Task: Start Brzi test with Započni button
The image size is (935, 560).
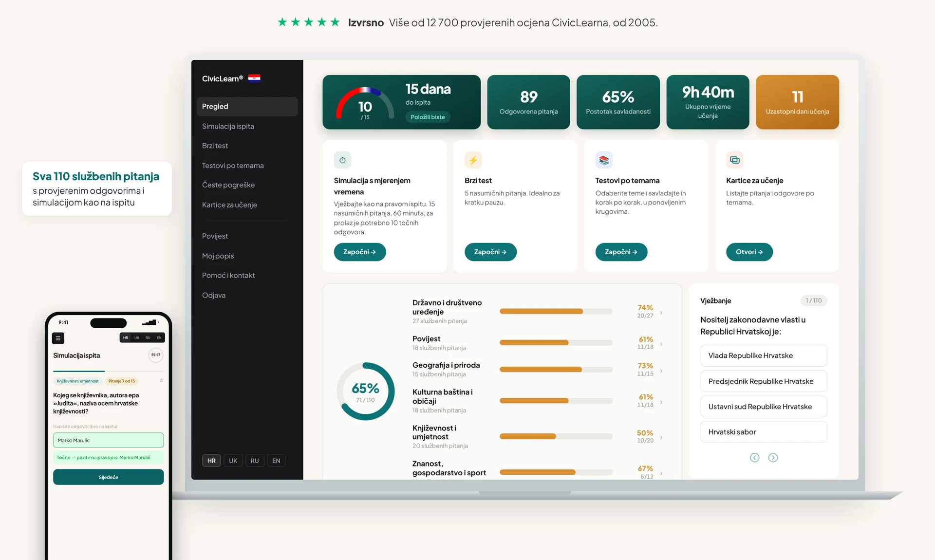Action: coord(490,252)
